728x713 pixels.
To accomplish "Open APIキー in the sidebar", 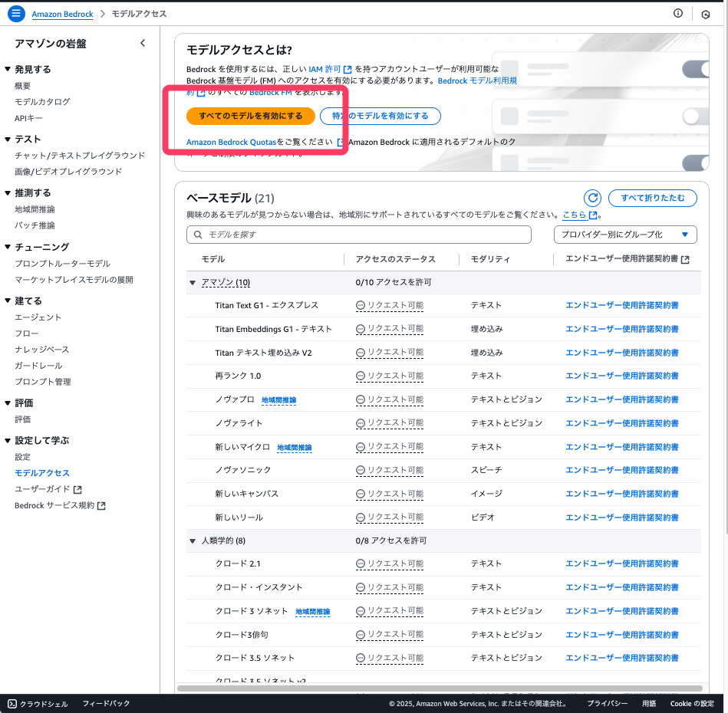I will pos(28,118).
